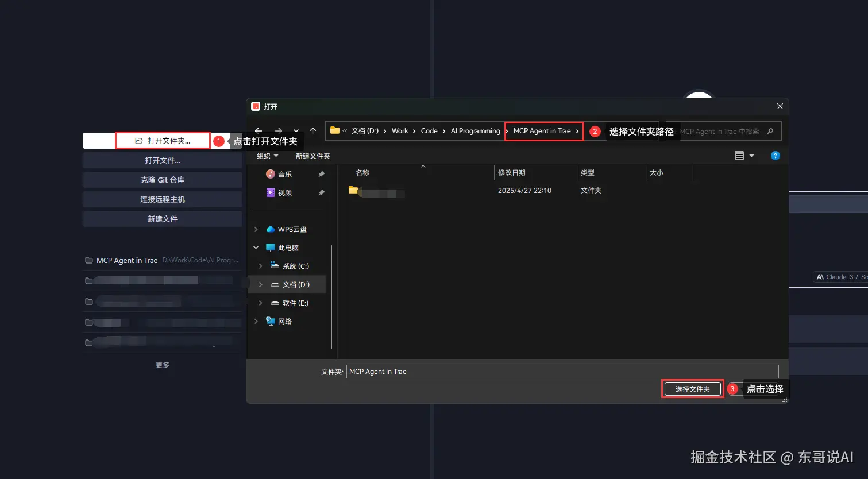This screenshot has width=868, height=479.
Task: Click the 打开文件... button
Action: point(163,160)
